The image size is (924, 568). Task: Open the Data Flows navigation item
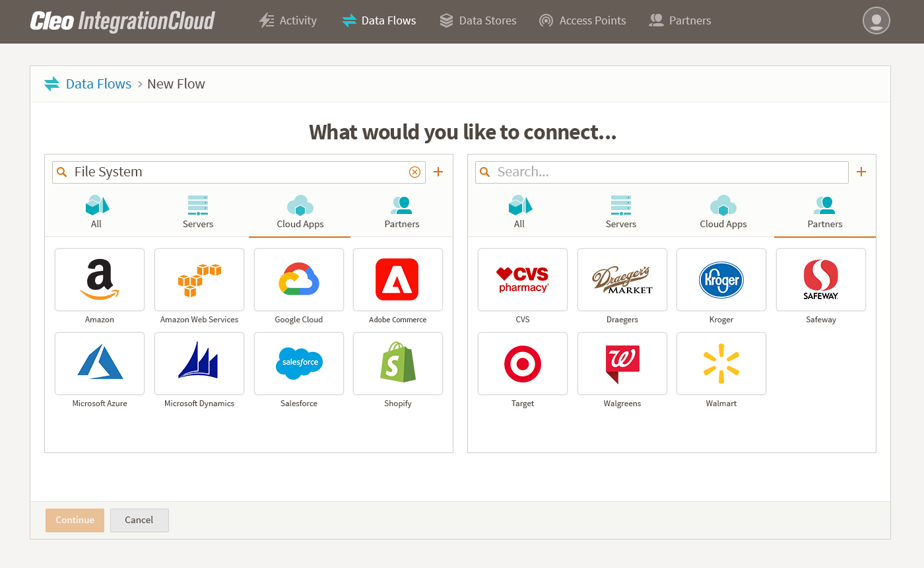tap(379, 20)
